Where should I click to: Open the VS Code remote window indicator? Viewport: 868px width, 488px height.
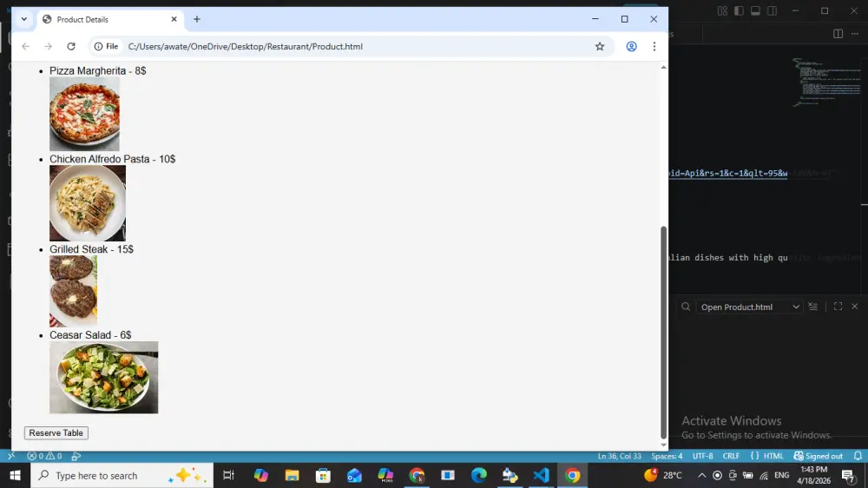coord(11,456)
